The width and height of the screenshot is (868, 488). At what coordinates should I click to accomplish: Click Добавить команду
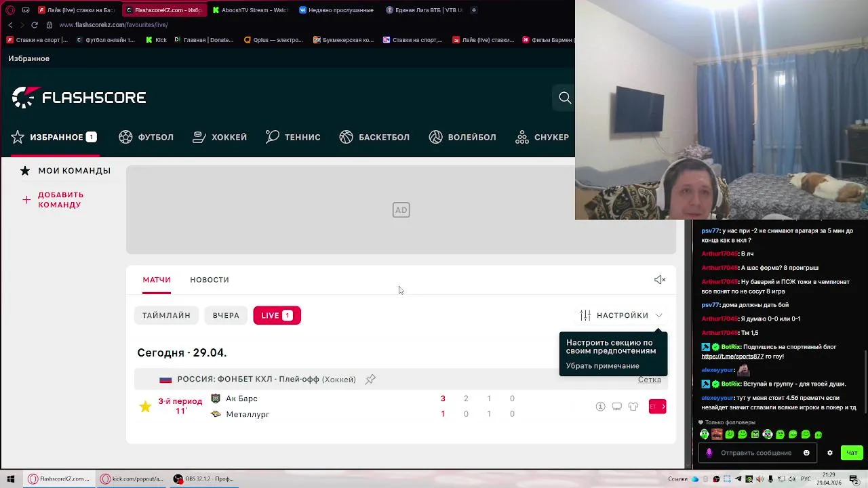54,200
